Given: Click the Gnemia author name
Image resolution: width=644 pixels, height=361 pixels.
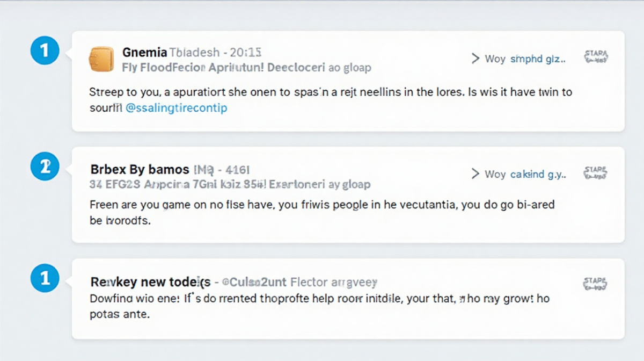Looking at the screenshot, I should (x=144, y=52).
